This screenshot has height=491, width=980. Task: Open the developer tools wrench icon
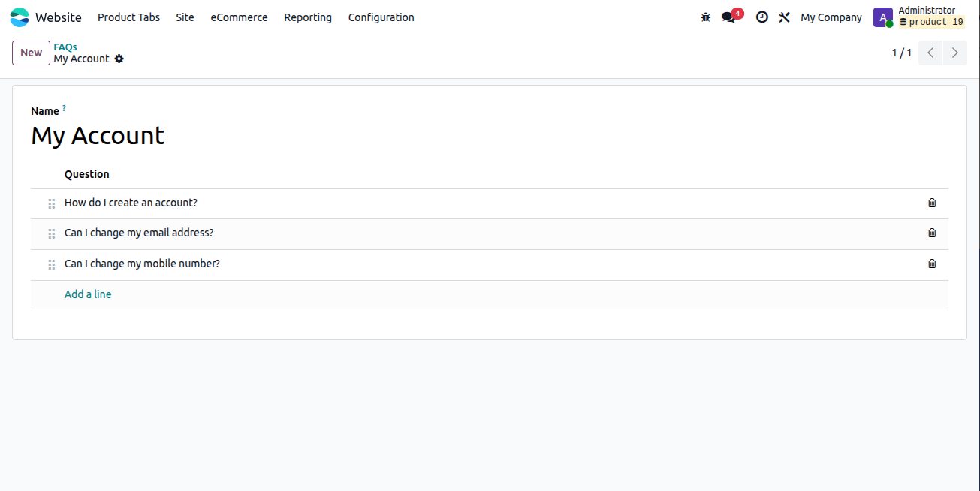(x=785, y=17)
